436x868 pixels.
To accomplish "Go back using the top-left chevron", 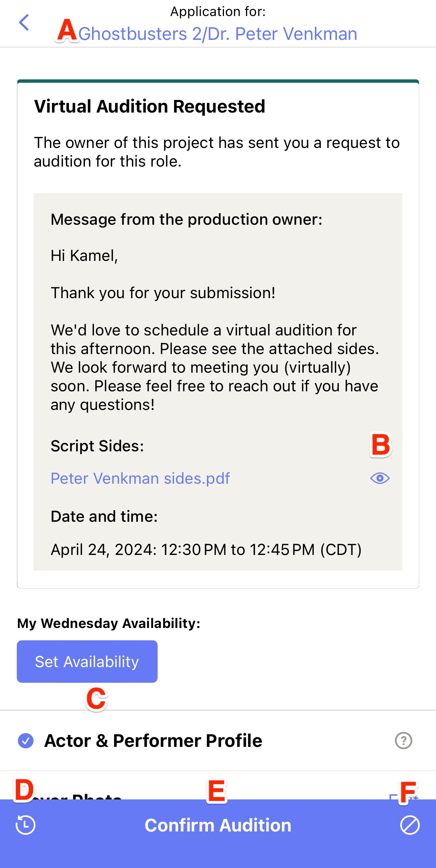I will [x=24, y=22].
